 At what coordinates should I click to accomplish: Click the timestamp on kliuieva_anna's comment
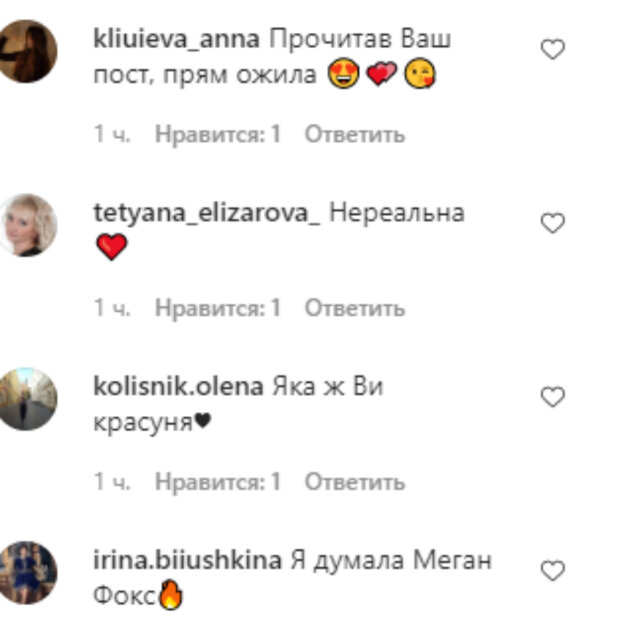pyautogui.click(x=112, y=134)
